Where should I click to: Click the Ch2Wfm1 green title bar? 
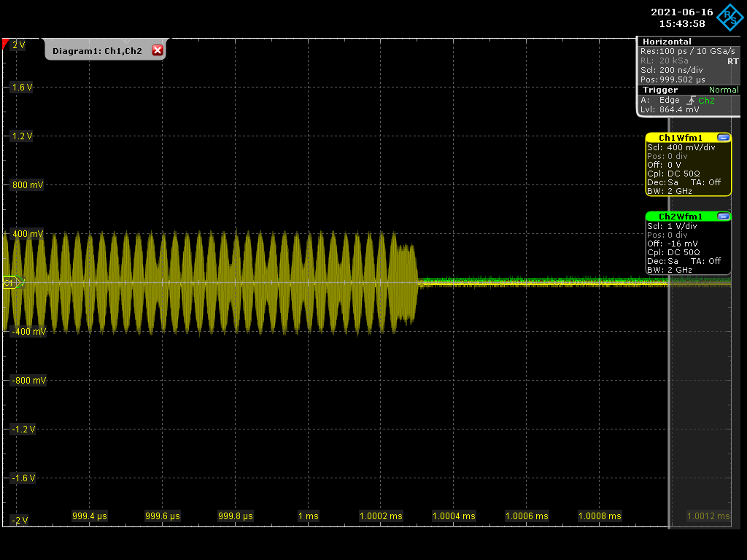[x=680, y=217]
